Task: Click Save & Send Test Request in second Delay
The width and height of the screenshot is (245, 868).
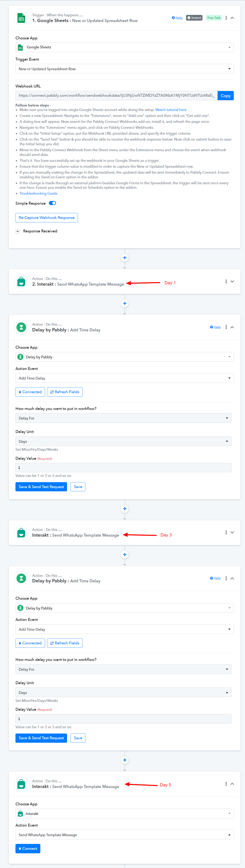Action: pos(41,738)
